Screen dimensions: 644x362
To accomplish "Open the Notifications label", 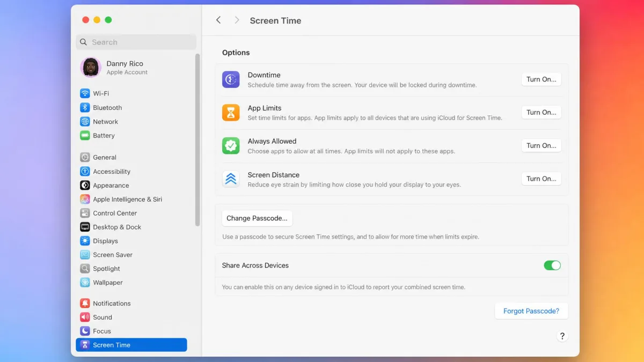I will [x=112, y=303].
